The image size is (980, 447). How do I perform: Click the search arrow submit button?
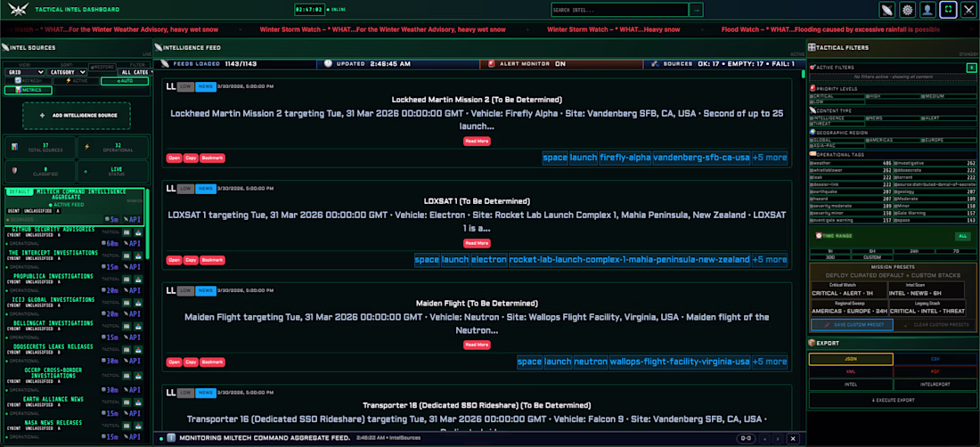(x=696, y=10)
